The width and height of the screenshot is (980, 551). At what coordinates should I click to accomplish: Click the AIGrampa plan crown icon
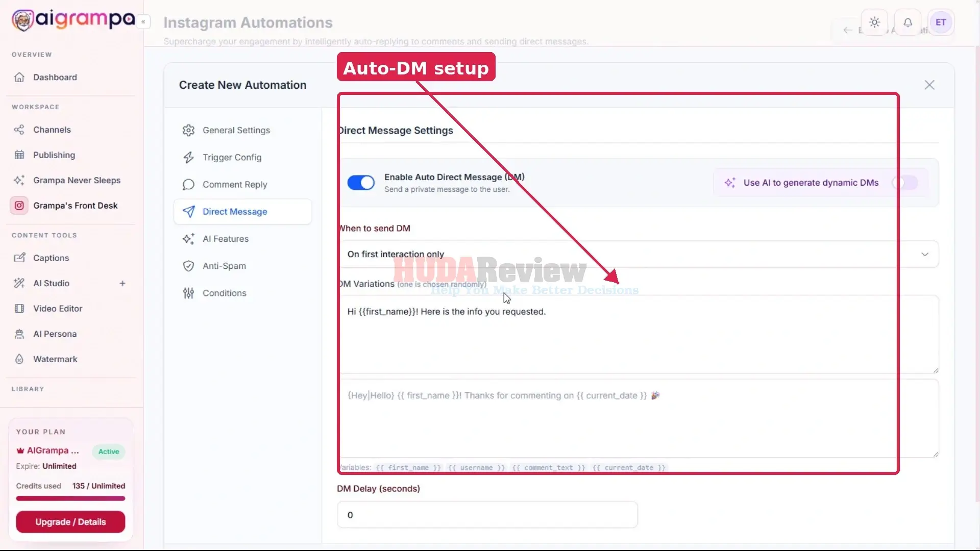(x=20, y=450)
